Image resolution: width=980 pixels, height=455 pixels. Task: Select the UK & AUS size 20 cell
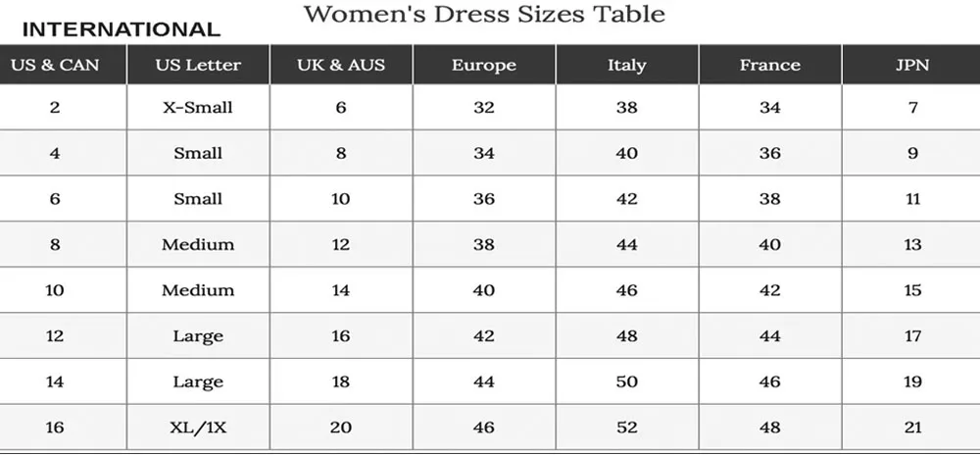click(341, 428)
